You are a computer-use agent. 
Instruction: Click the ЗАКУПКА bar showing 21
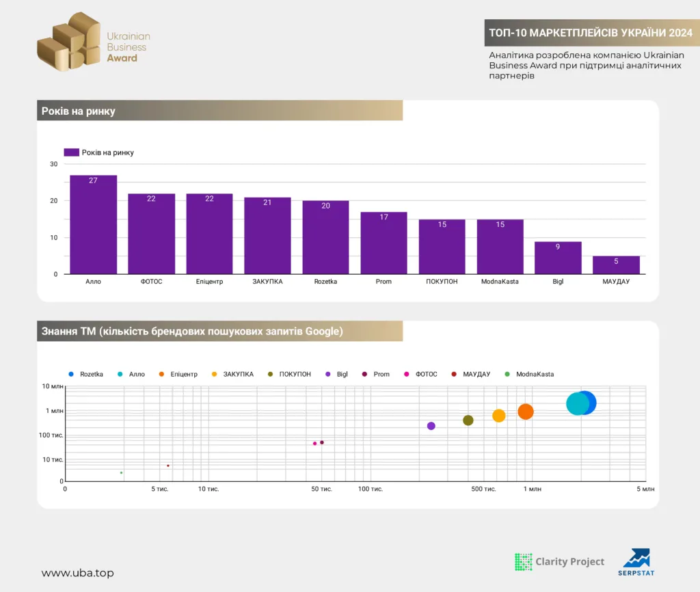click(x=267, y=235)
